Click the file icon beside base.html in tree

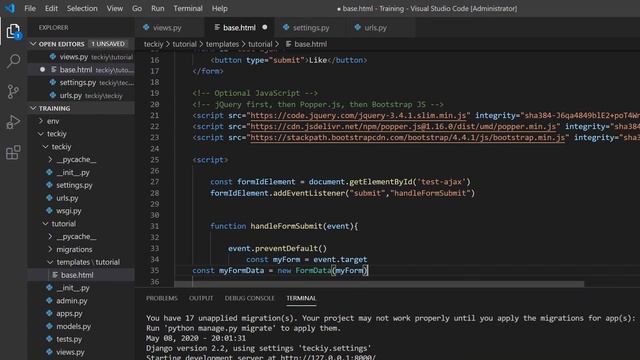click(x=55, y=275)
